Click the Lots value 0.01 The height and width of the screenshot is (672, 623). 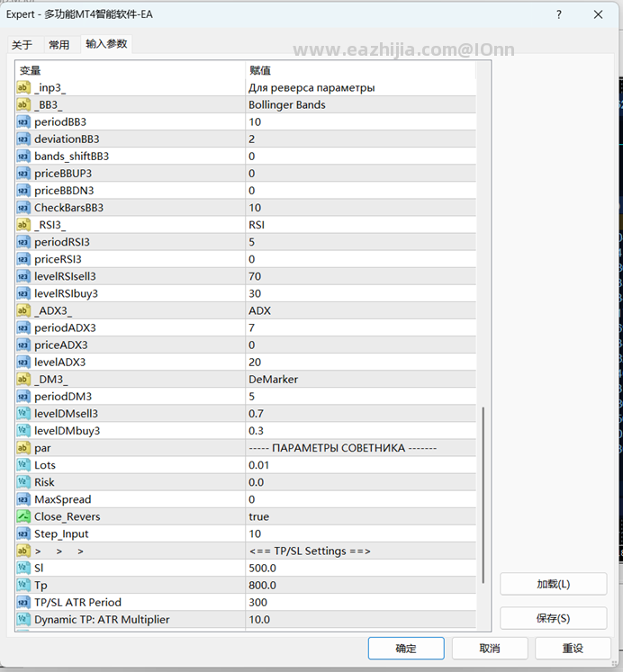tap(259, 465)
